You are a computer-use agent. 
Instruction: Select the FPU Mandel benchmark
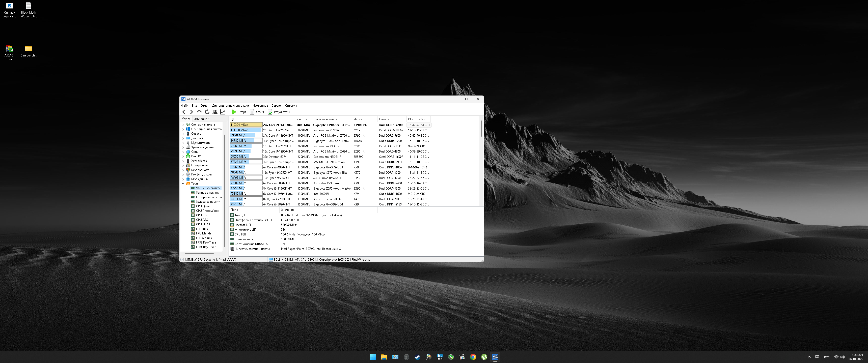204,233
